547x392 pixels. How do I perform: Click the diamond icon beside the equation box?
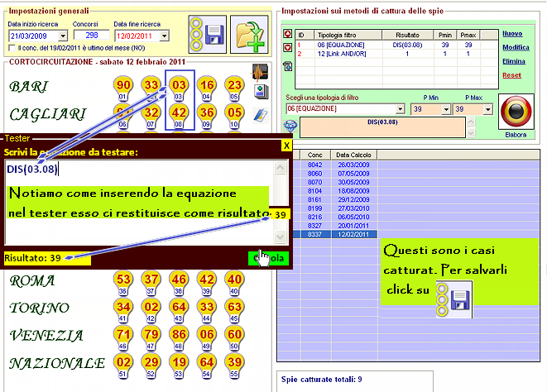point(289,125)
